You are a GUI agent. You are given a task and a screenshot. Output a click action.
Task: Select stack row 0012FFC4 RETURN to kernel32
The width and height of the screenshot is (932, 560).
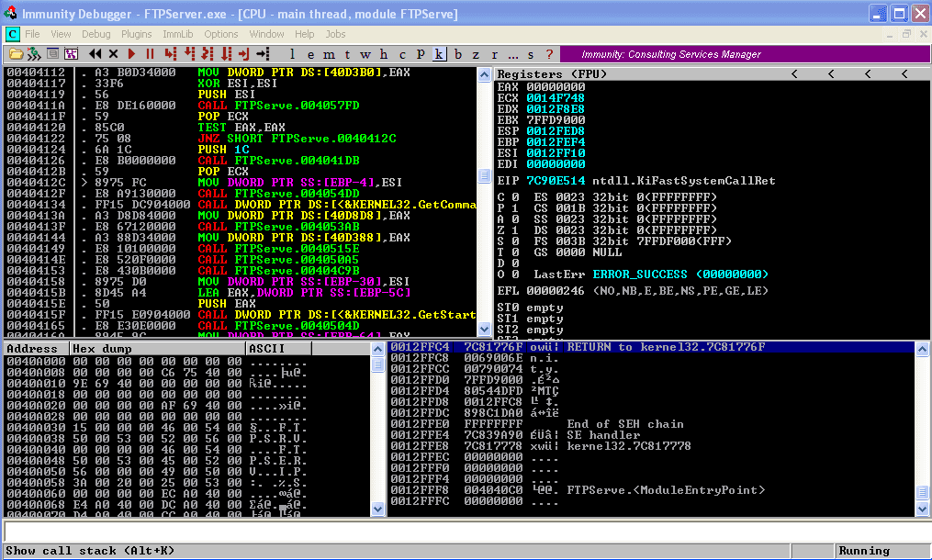[651, 347]
